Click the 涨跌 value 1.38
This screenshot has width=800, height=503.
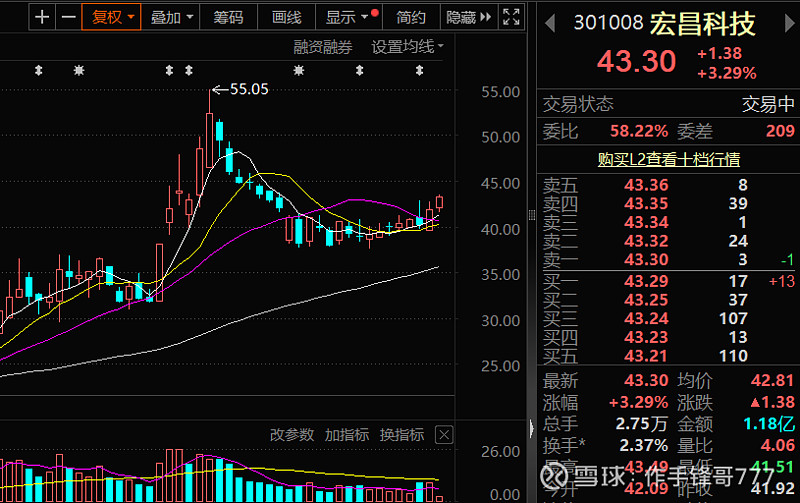(x=772, y=402)
